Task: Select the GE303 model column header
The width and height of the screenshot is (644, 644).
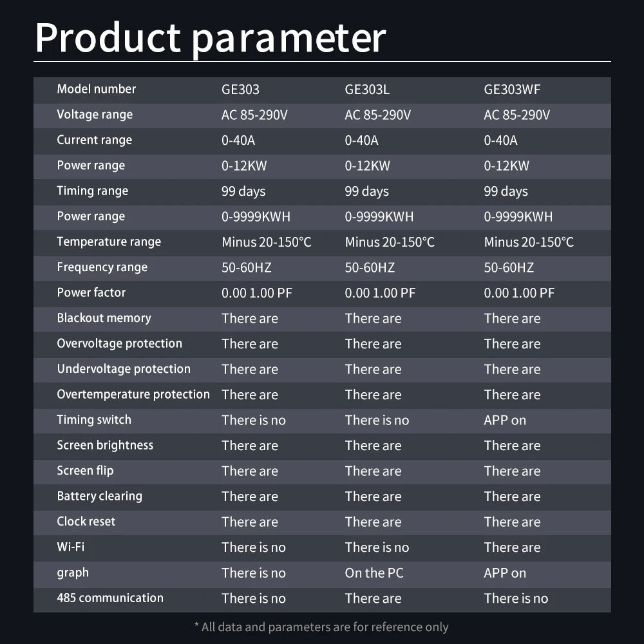Action: coord(240,90)
